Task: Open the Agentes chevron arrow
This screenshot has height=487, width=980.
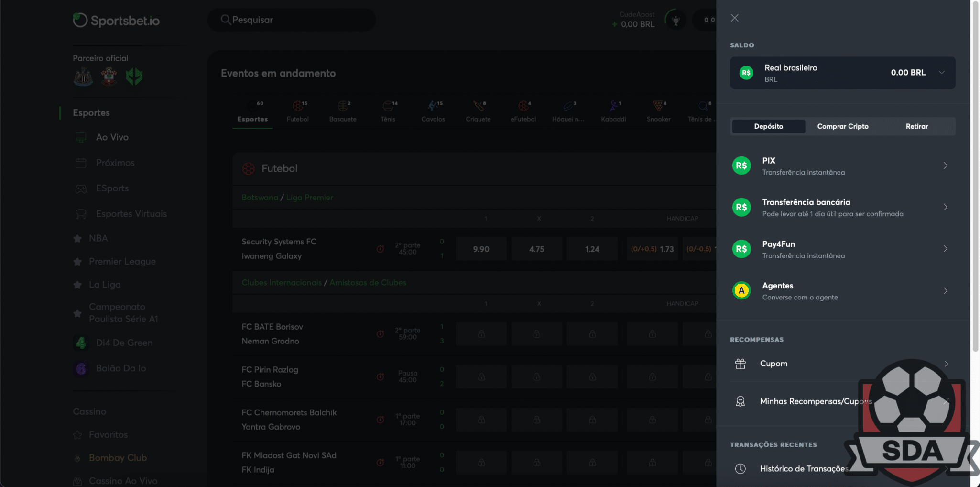Action: click(946, 291)
